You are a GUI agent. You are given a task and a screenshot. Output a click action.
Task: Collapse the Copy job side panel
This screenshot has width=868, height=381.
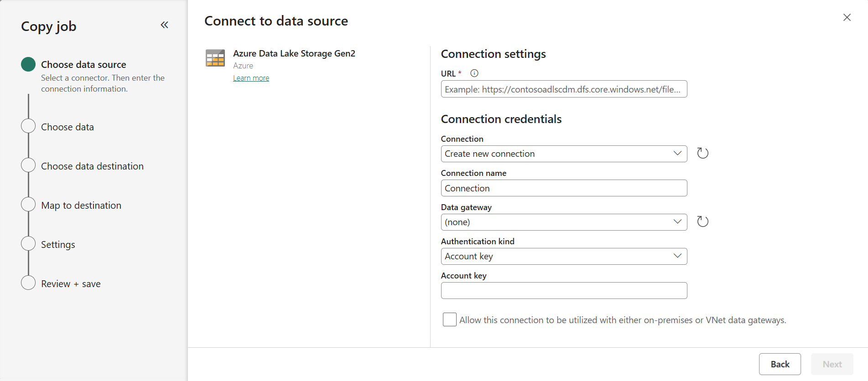tap(164, 25)
